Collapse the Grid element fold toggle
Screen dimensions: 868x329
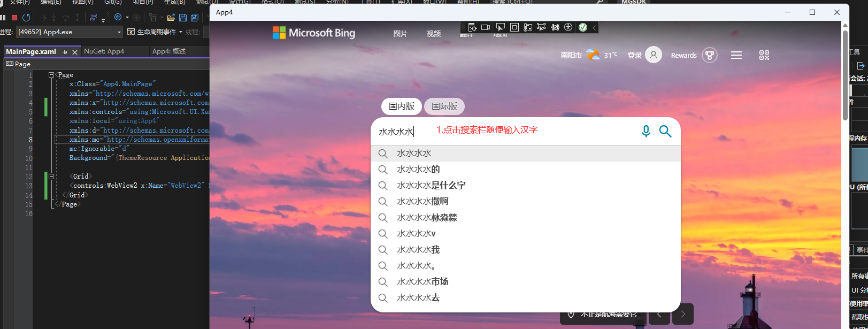click(51, 176)
